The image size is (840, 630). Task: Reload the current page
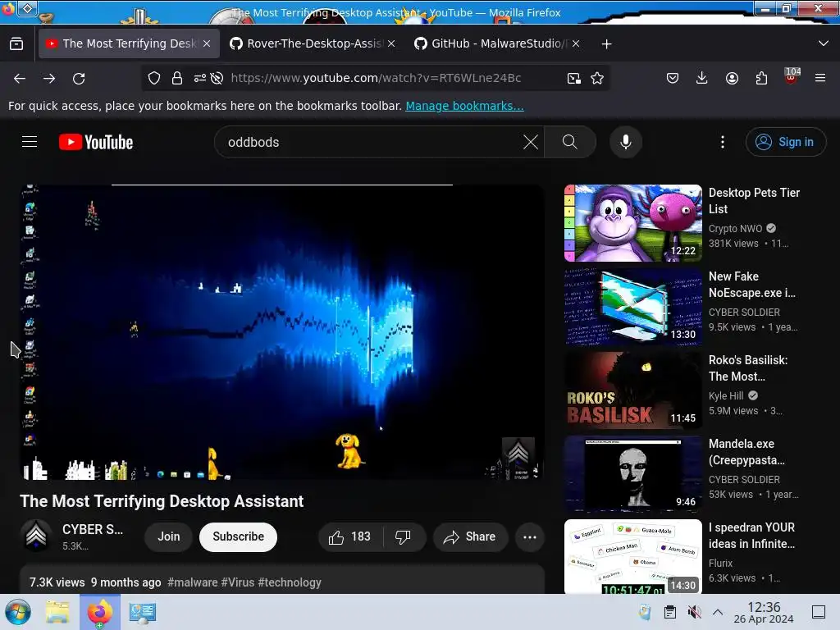click(x=79, y=78)
